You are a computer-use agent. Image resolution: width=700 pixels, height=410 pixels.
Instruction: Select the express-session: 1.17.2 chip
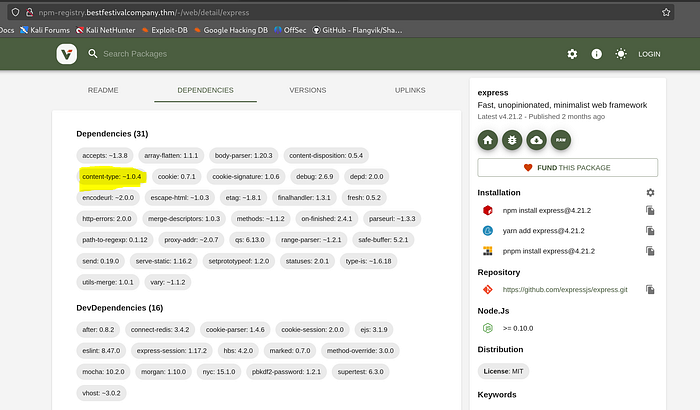point(171,351)
